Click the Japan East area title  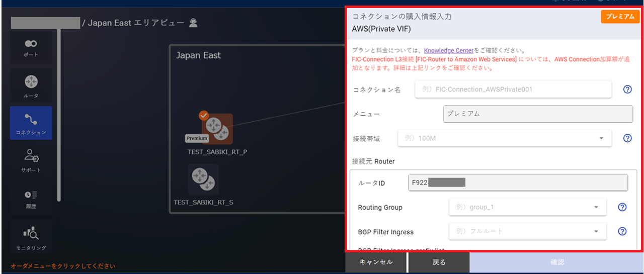[x=198, y=55]
